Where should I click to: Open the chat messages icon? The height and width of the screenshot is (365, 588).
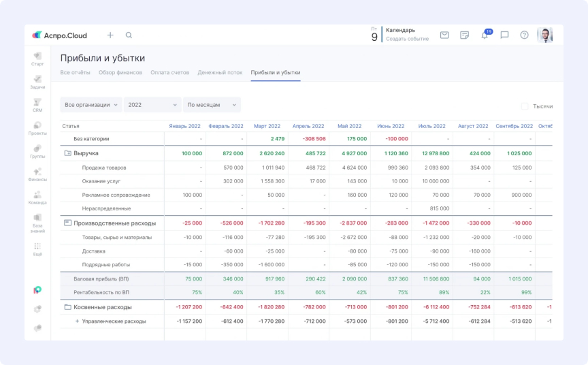(504, 35)
